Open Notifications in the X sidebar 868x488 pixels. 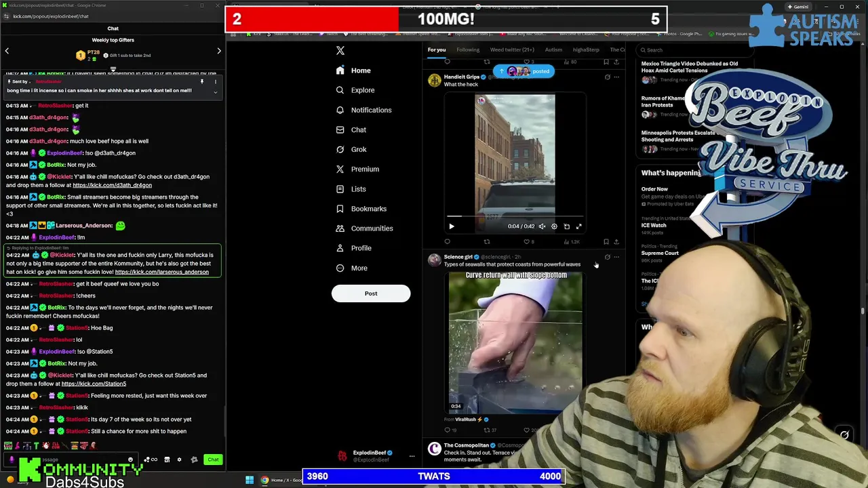pyautogui.click(x=363, y=110)
